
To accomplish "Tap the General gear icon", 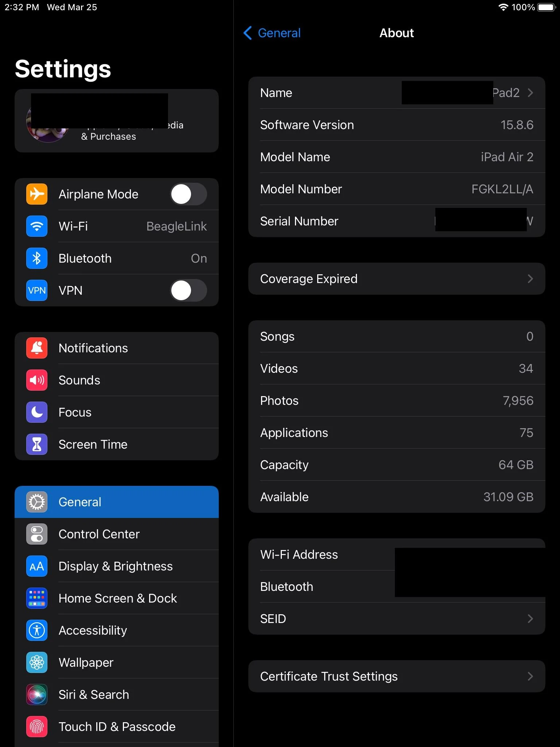I will click(37, 502).
